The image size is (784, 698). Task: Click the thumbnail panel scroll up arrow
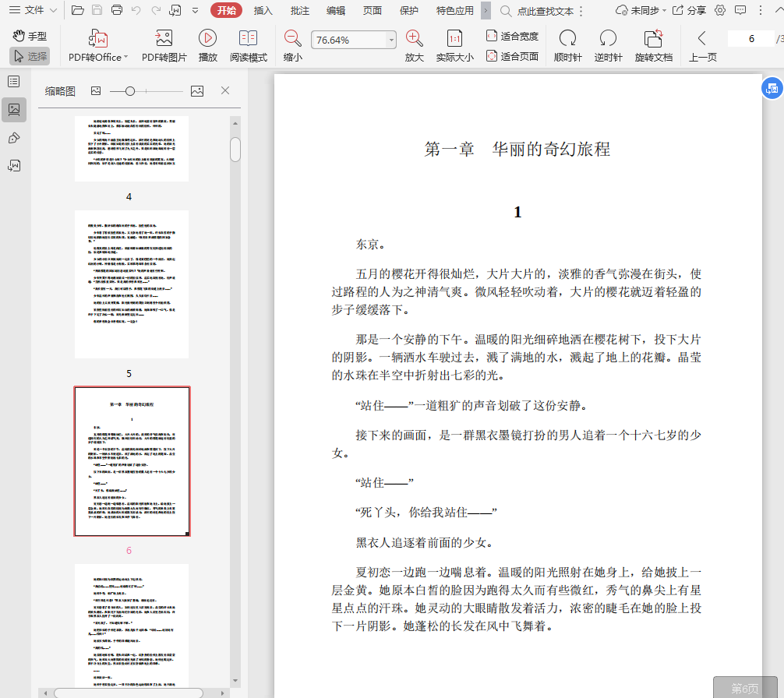[235, 123]
